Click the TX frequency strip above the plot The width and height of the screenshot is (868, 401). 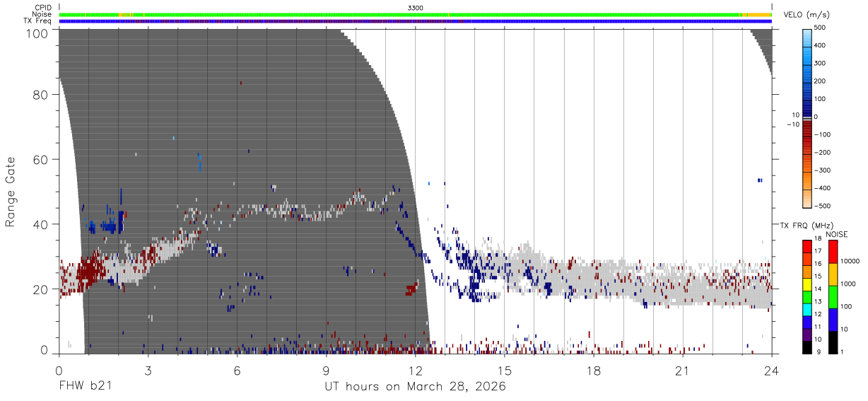click(415, 21)
